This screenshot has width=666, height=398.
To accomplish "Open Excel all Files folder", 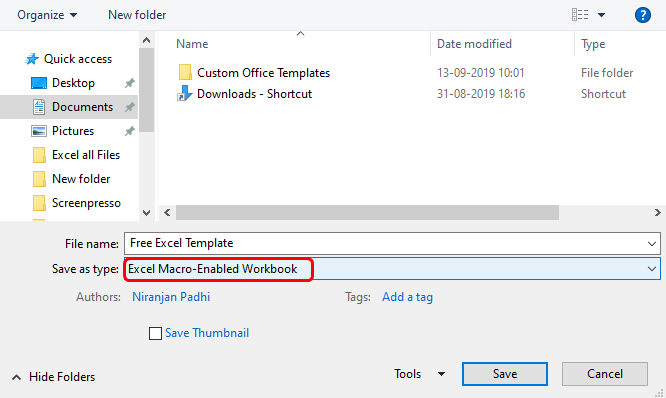I will tap(86, 155).
